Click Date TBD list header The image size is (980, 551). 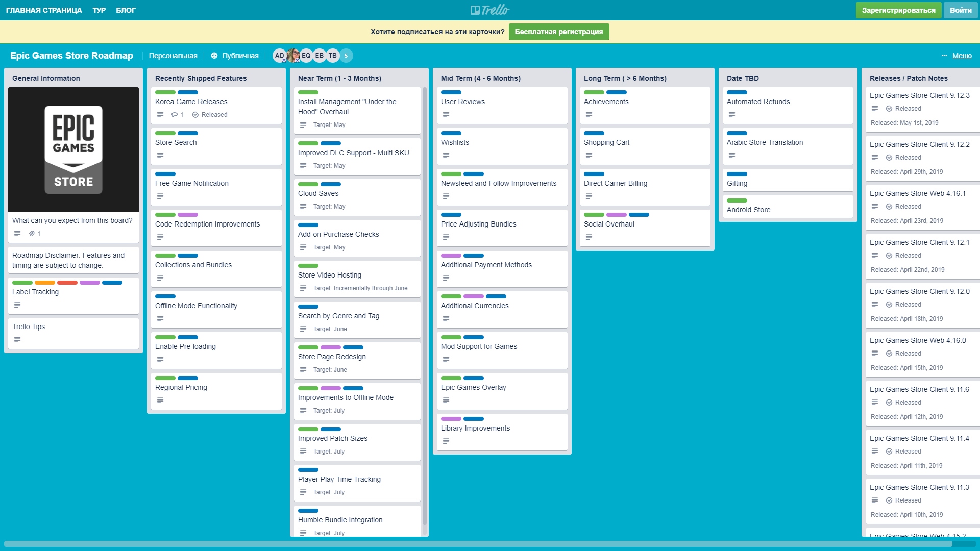tap(743, 78)
